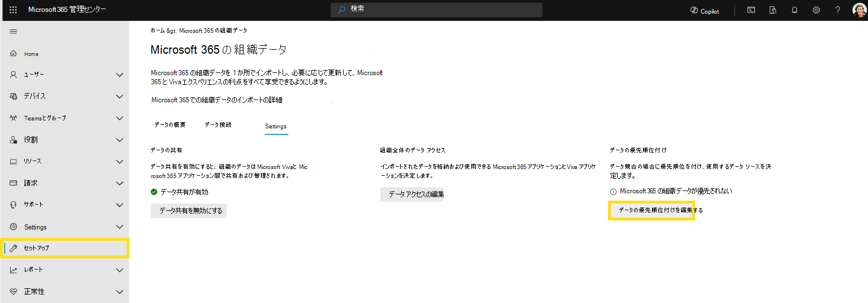Click the 正常性 heart icon
This screenshot has height=303, width=868.
click(14, 292)
